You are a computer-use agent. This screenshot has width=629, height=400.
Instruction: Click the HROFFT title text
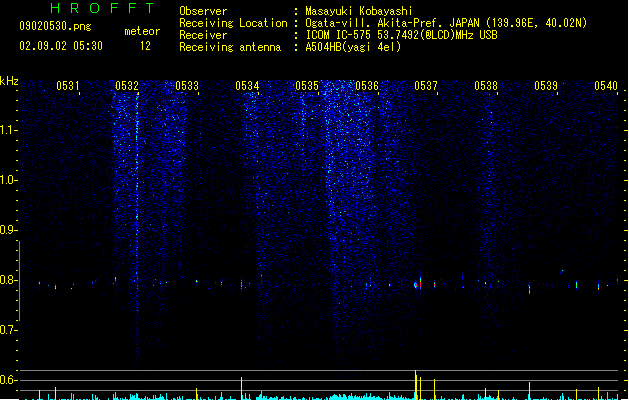pos(102,8)
